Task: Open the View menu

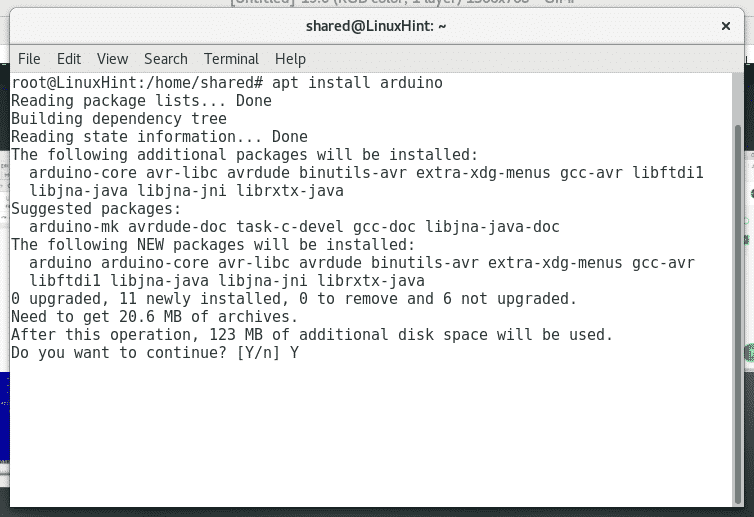Action: pos(113,59)
